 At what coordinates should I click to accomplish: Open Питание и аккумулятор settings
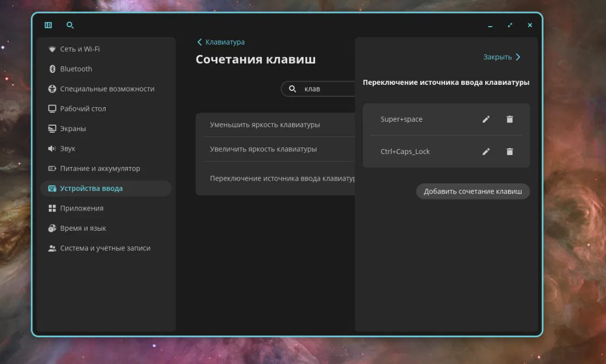106,169
